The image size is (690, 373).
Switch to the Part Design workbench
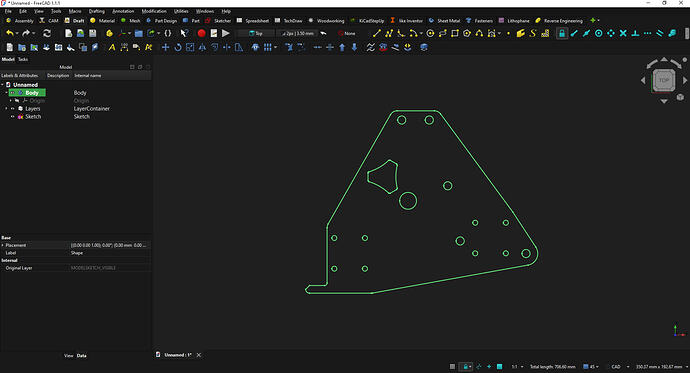(161, 20)
